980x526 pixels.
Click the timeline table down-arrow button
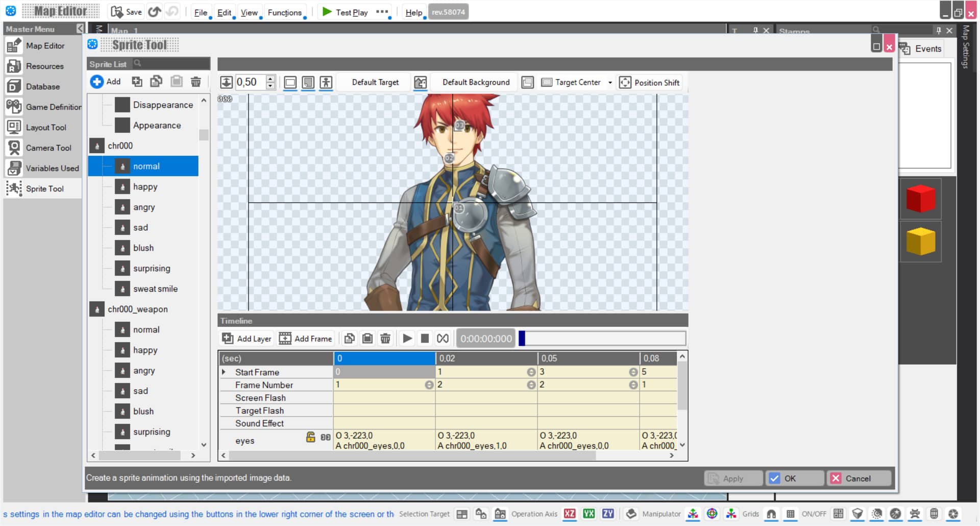click(682, 445)
